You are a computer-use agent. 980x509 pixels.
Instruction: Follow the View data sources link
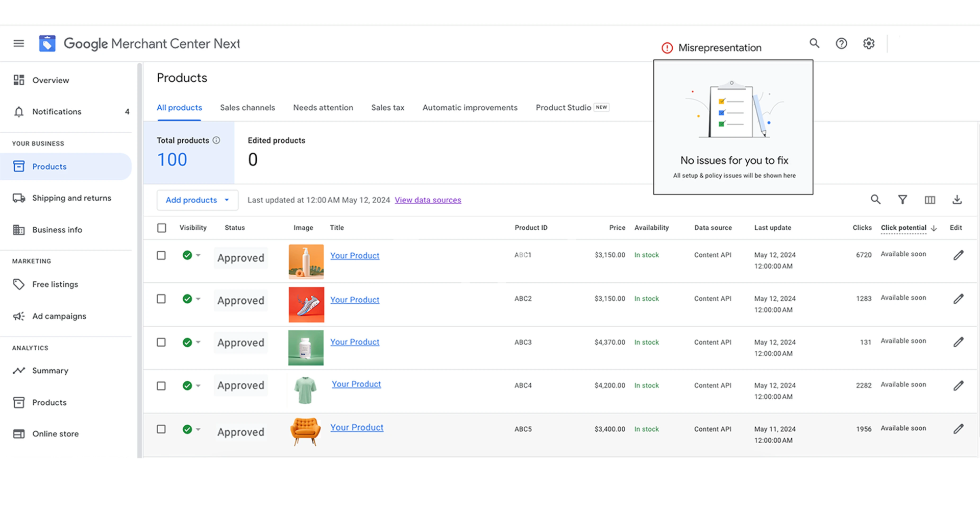[x=428, y=200]
